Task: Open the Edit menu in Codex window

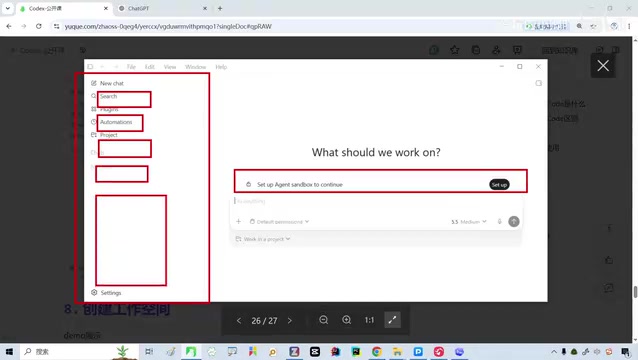Action: (150, 67)
